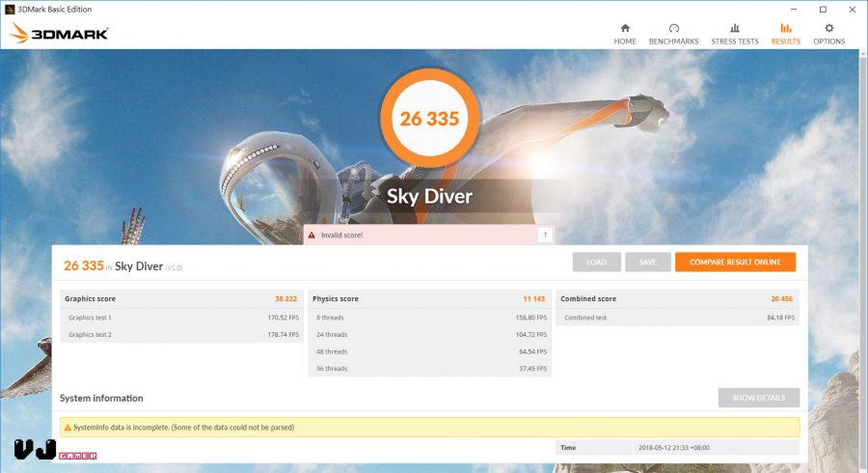Click the System information heading
Image resolution: width=868 pixels, height=473 pixels.
coord(101,398)
